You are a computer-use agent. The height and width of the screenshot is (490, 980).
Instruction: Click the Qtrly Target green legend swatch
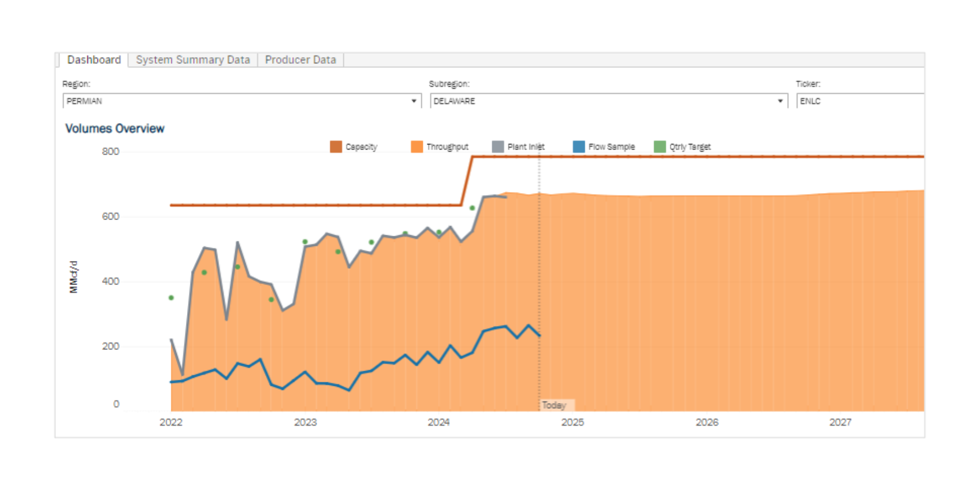pyautogui.click(x=660, y=147)
